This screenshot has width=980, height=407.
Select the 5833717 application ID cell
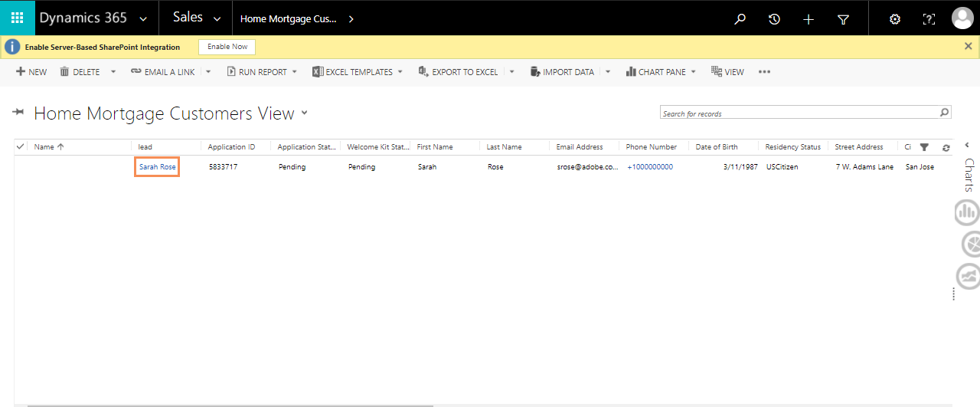click(x=223, y=166)
